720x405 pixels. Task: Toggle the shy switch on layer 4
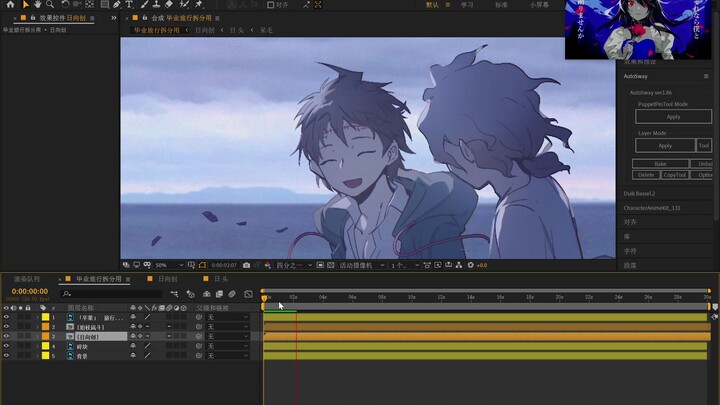pos(133,346)
